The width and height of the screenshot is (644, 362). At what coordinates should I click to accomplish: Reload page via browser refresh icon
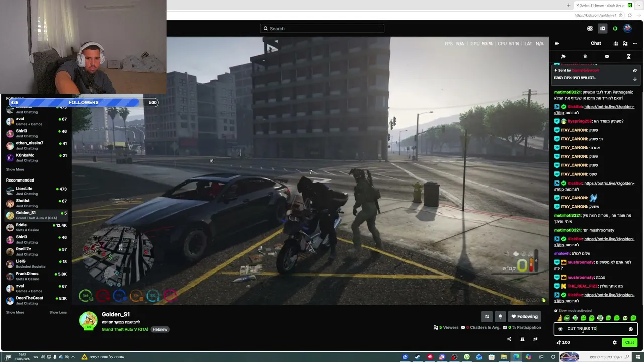(x=629, y=15)
